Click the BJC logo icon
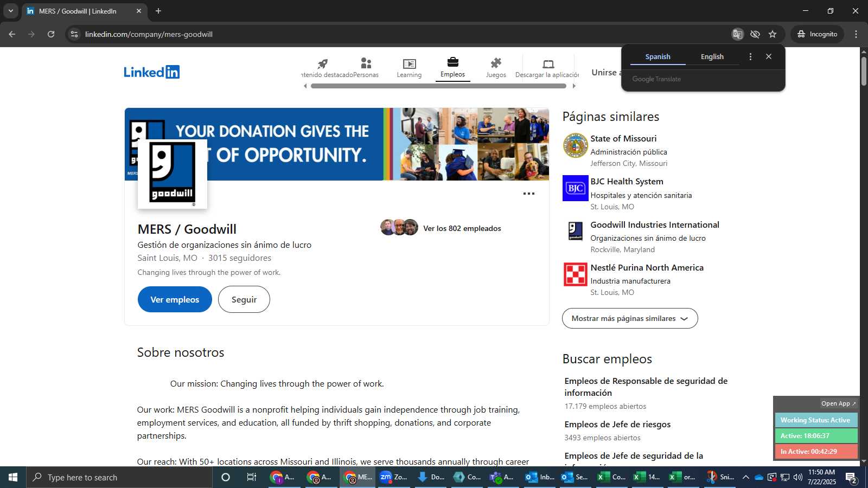 click(x=576, y=188)
